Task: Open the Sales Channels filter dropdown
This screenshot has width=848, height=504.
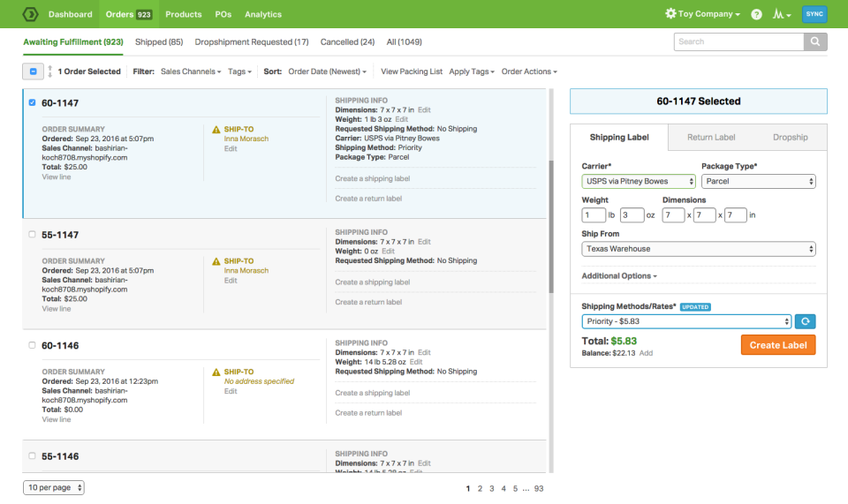Action: pyautogui.click(x=191, y=71)
